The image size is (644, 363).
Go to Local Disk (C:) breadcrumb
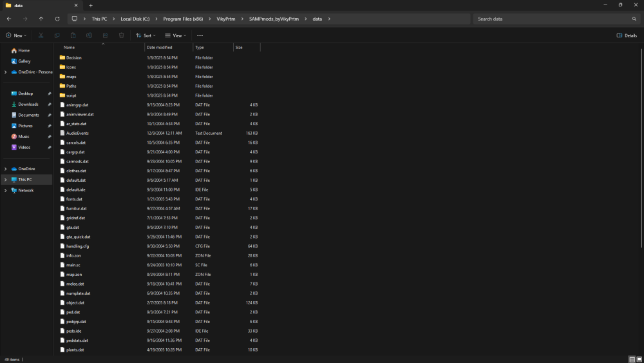135,19
